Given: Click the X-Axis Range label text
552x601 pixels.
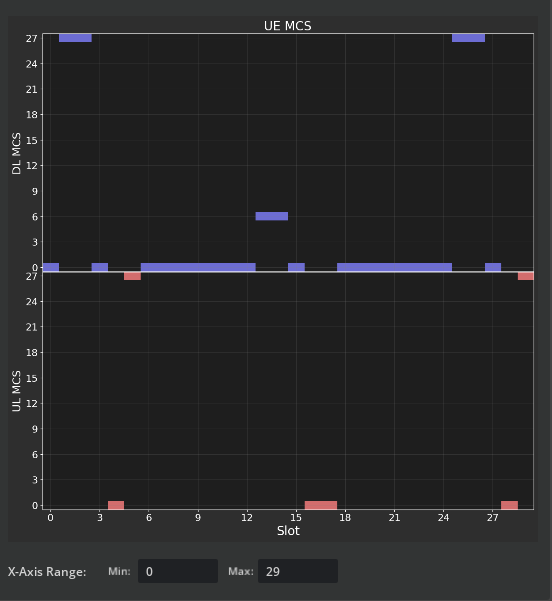Looking at the screenshot, I should click(47, 571).
